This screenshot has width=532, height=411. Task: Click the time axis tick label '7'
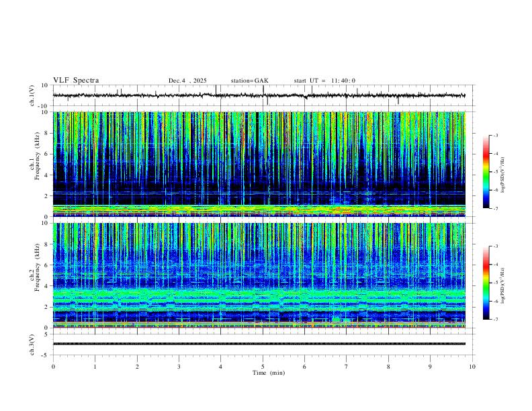click(x=346, y=367)
